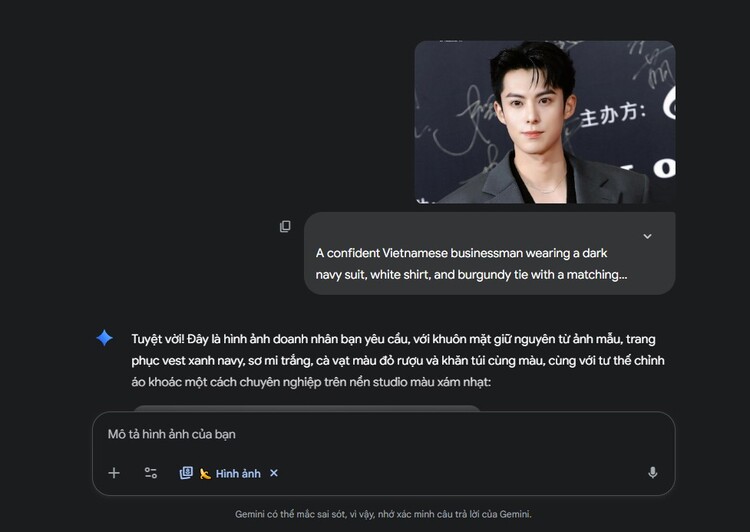Click the stacked images icon beside the banana
The height and width of the screenshot is (532, 750).
click(186, 473)
